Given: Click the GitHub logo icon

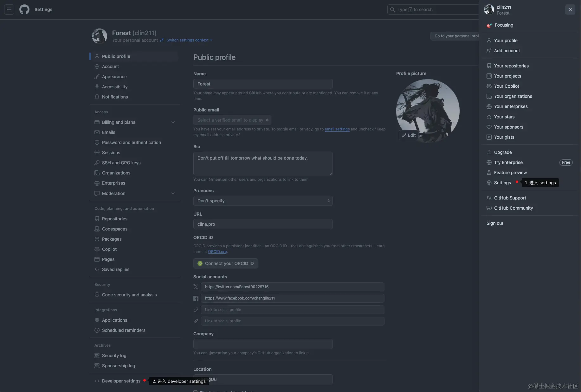Looking at the screenshot, I should point(24,9).
